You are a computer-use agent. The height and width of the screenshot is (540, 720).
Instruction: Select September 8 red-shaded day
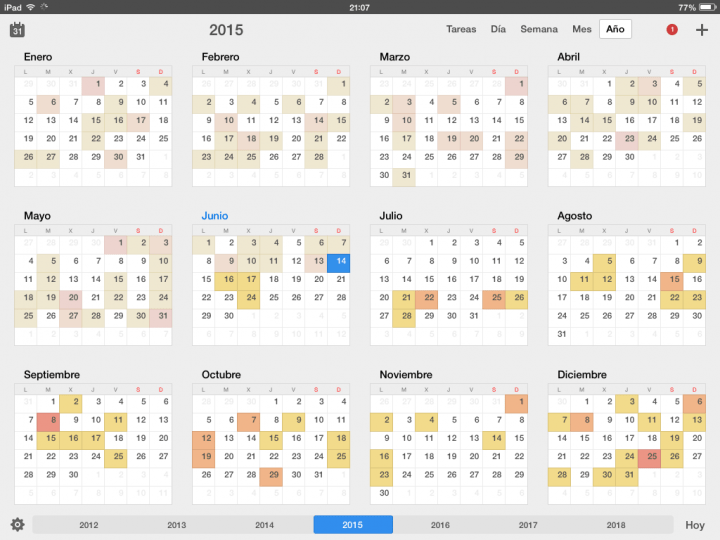(48, 422)
